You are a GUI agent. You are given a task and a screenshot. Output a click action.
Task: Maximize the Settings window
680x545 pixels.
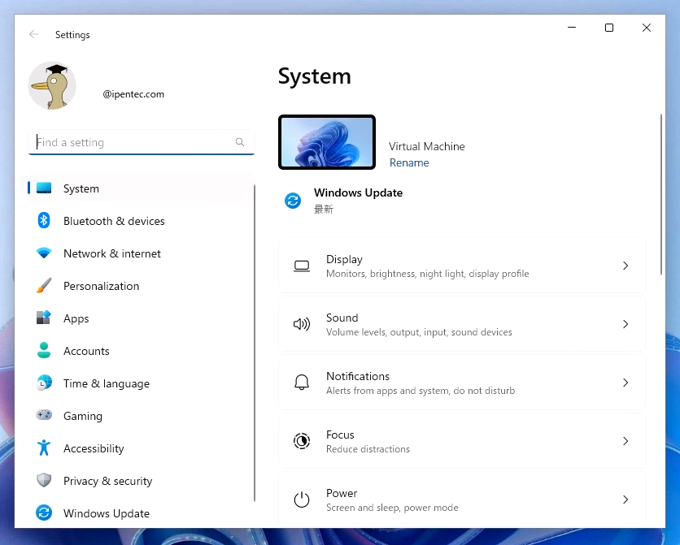[x=609, y=27]
